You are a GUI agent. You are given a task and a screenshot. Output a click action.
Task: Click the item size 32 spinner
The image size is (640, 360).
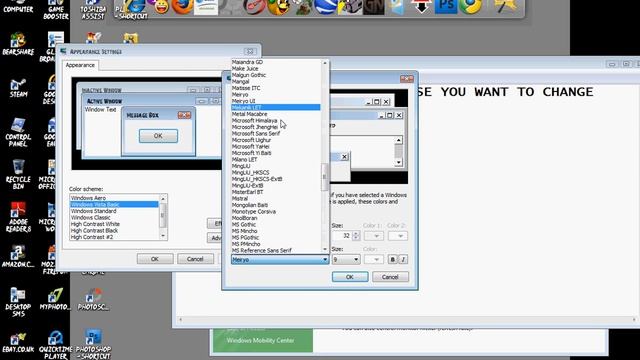356,236
